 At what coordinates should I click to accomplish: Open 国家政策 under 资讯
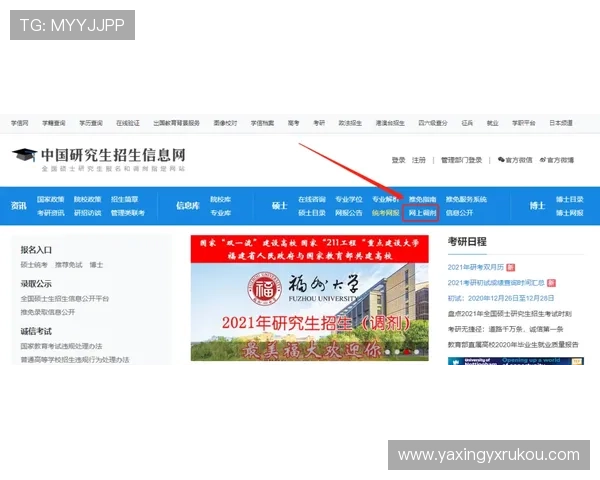point(51,199)
